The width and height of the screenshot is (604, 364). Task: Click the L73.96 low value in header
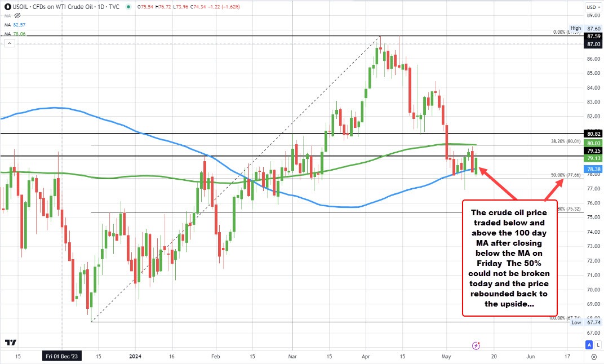tap(181, 7)
